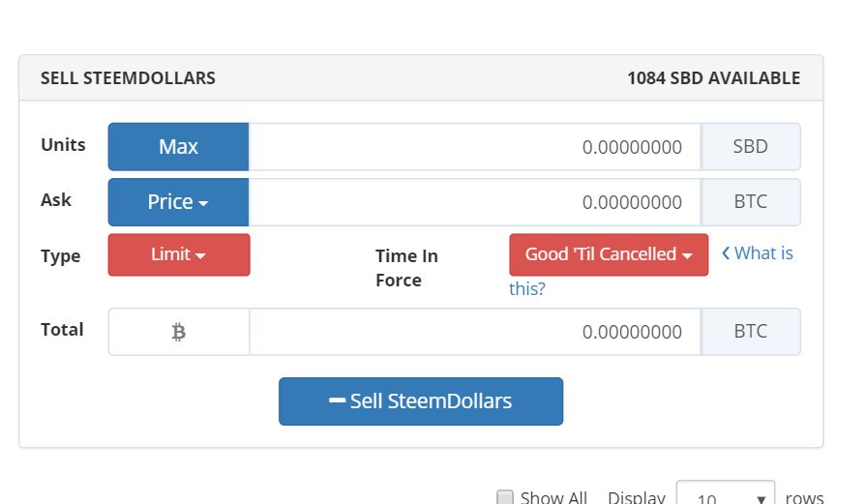Viewport: 866px width, 504px height.
Task: Click the BTC label in the Ask row
Action: pyautogui.click(x=751, y=202)
